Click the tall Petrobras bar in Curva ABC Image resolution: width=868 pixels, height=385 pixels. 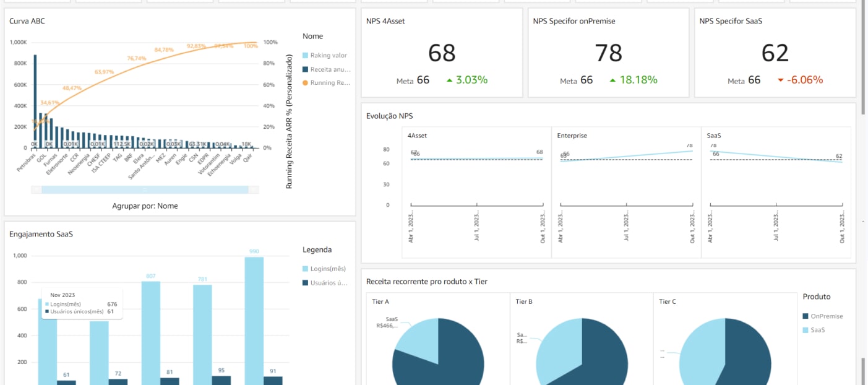click(x=35, y=101)
